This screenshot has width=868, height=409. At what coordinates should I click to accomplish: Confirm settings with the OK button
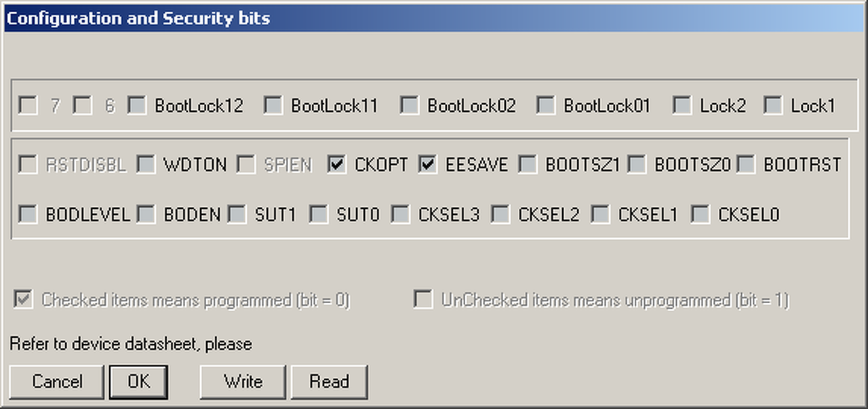click(x=138, y=382)
